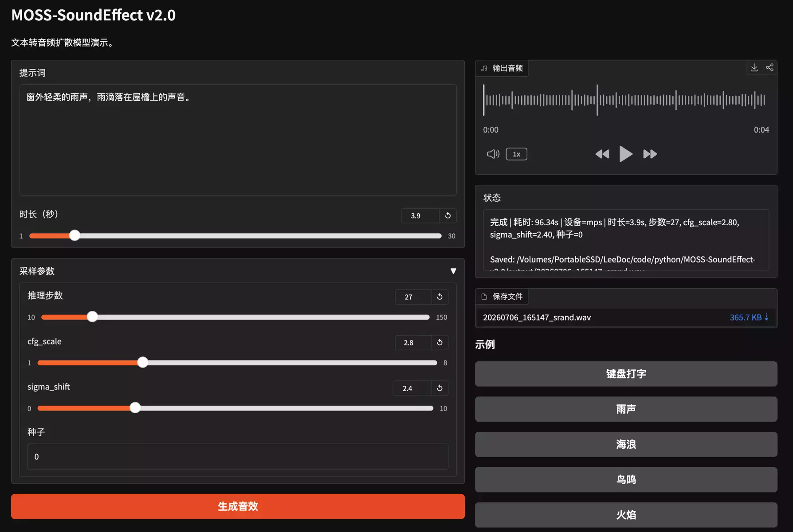Fast forward the audio playback

[x=650, y=154]
